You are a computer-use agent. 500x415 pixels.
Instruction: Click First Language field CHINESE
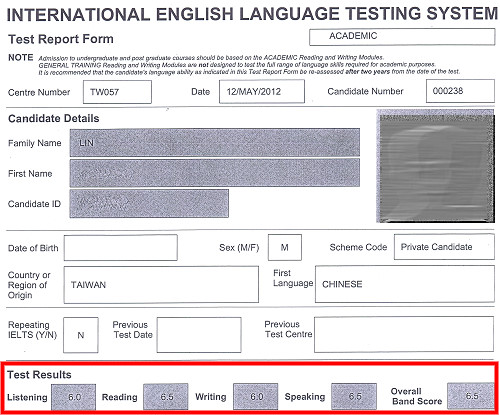[405, 284]
